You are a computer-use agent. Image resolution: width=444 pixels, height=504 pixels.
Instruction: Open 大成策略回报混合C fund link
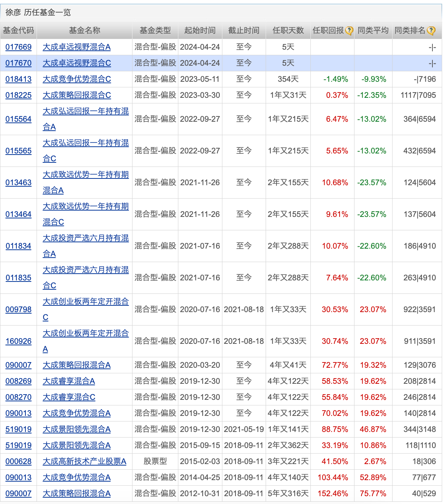[x=77, y=95]
